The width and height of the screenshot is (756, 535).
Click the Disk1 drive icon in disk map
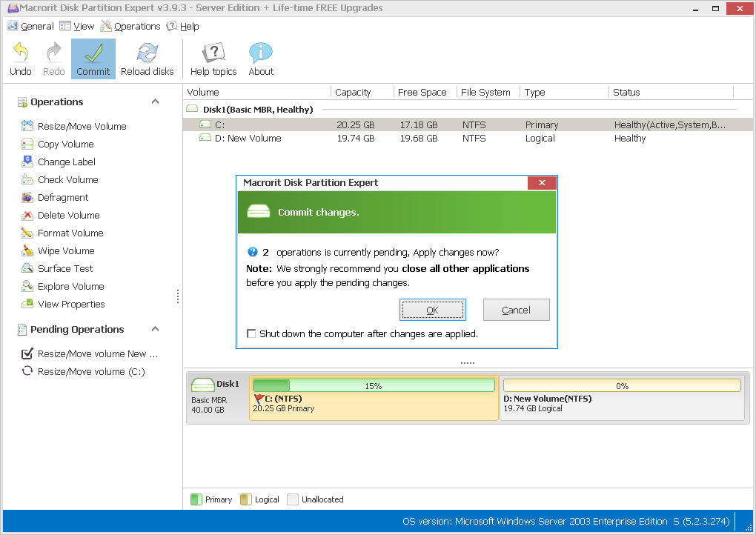pyautogui.click(x=203, y=385)
